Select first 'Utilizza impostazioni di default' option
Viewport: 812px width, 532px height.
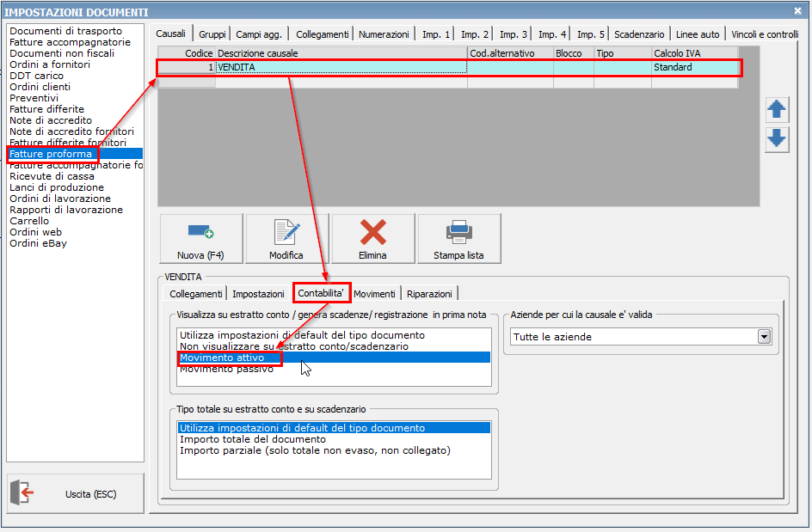click(x=334, y=335)
